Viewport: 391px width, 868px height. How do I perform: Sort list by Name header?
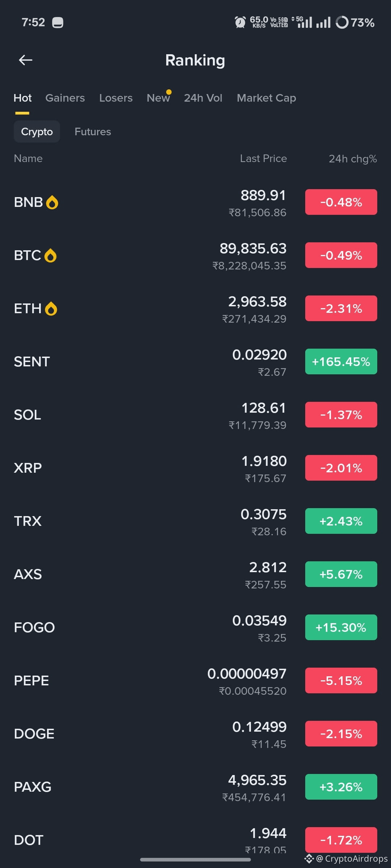28,158
